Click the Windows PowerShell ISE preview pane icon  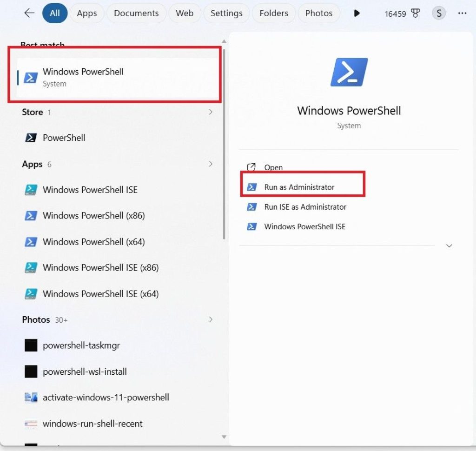tap(251, 226)
